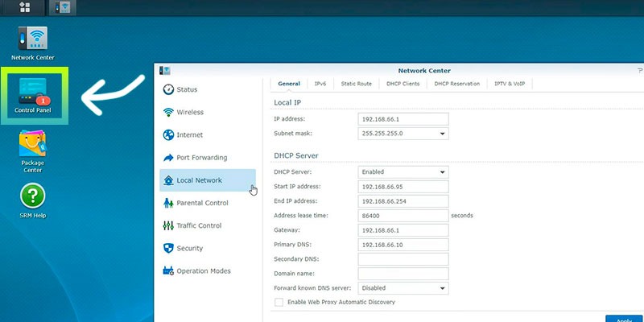Go to Traffic Control section
This screenshot has width=644, height=322.
[208, 225]
